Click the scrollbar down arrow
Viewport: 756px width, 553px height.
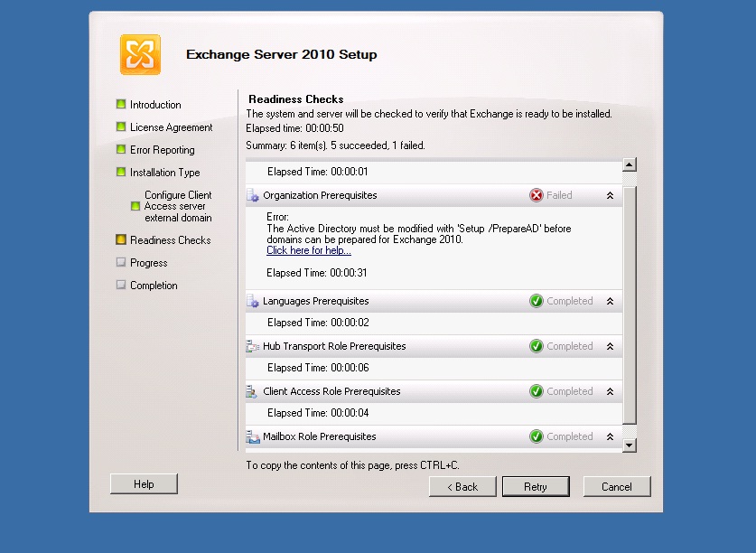coord(630,445)
